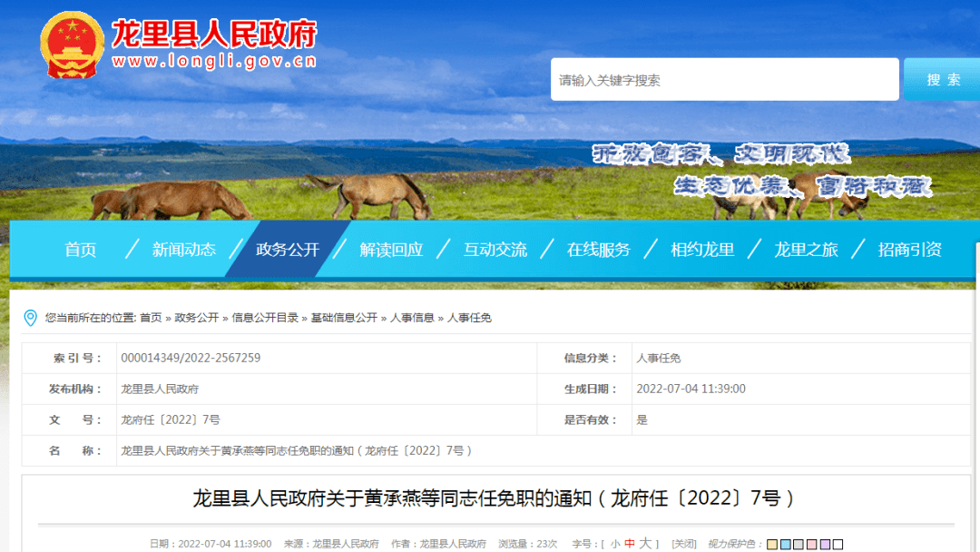Click the 关闭 close link
The image size is (980, 552).
[683, 544]
